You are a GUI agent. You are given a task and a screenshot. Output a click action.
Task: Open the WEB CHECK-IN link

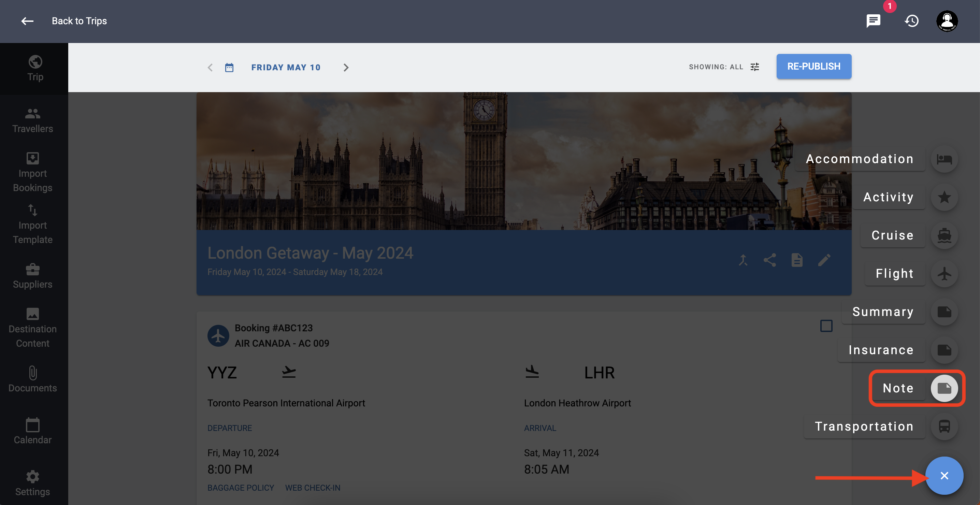tap(313, 488)
